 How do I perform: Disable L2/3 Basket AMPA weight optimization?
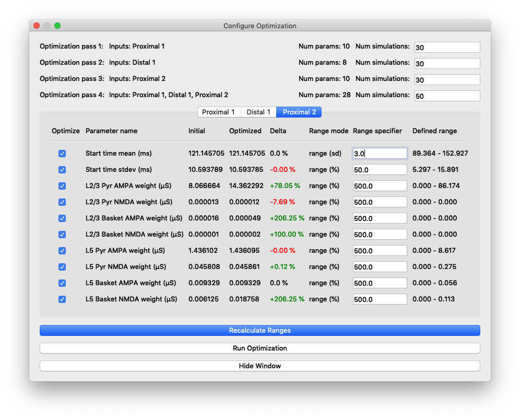62,218
